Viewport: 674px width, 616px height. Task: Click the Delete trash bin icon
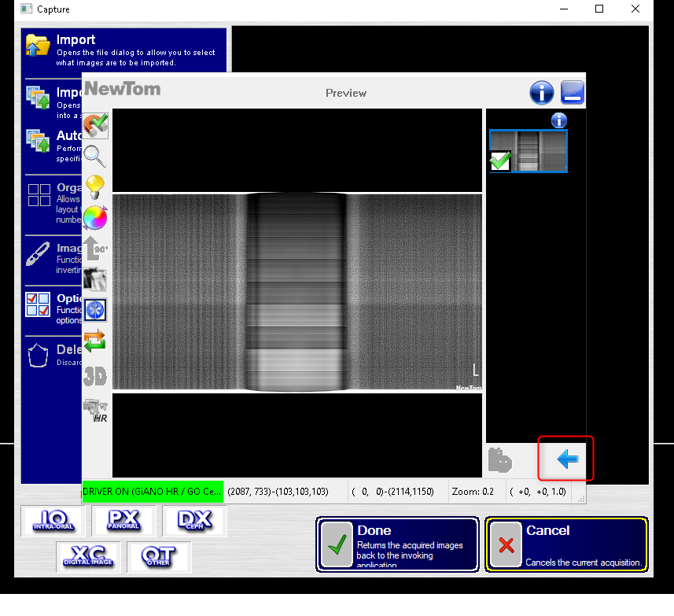pyautogui.click(x=38, y=355)
